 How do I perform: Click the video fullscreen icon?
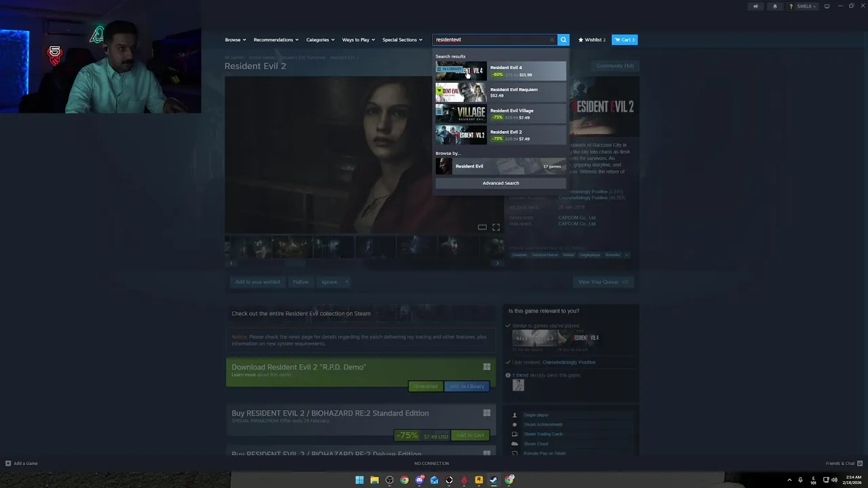click(x=496, y=227)
